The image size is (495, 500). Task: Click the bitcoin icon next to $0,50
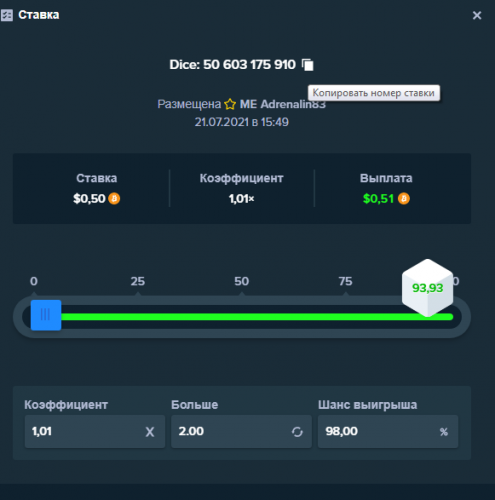114,199
